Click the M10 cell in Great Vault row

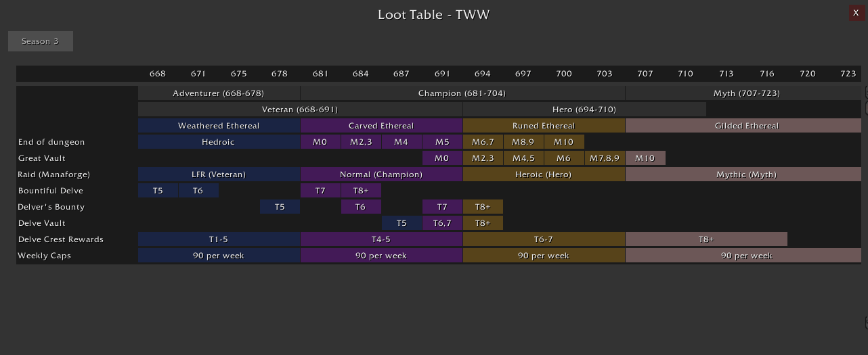pyautogui.click(x=645, y=158)
